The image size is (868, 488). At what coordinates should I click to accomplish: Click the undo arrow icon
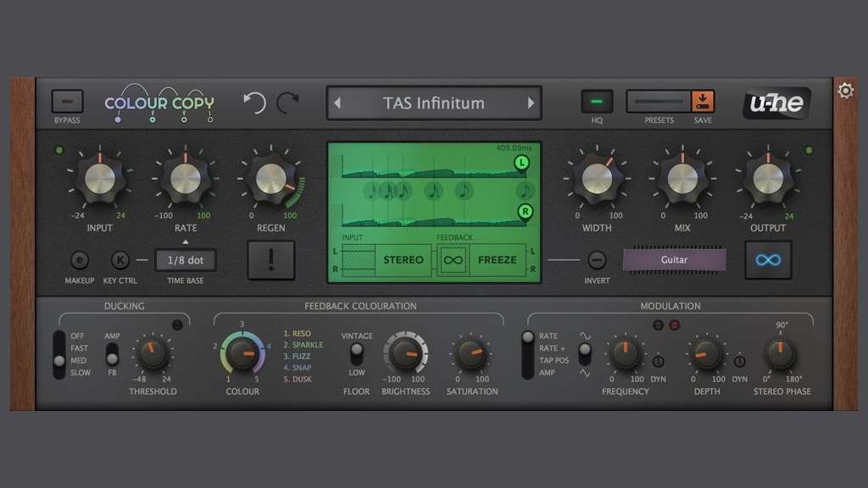point(254,103)
